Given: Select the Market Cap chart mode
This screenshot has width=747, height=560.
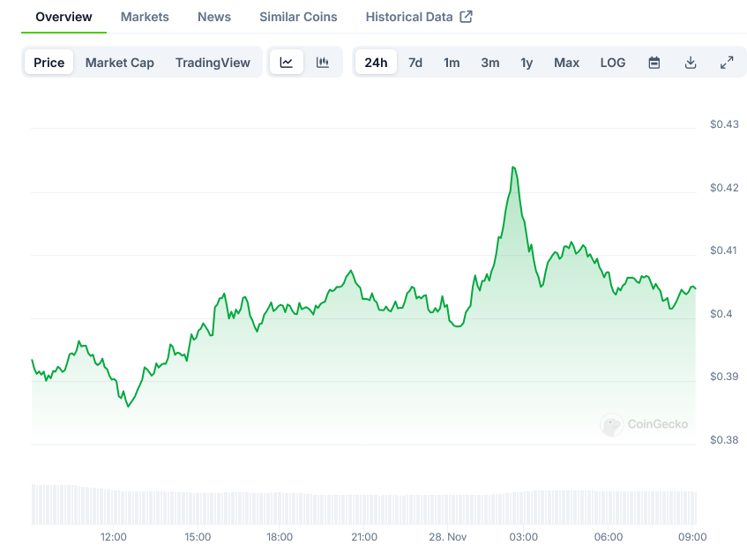Looking at the screenshot, I should (119, 63).
